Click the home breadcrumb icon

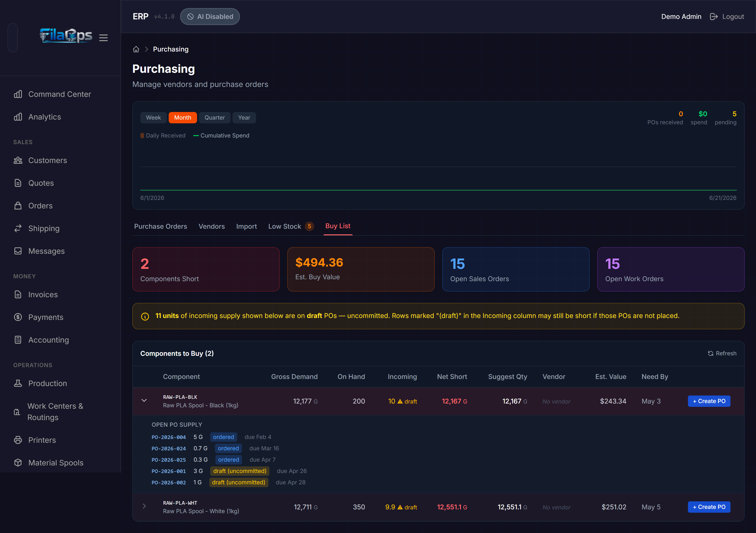[x=136, y=49]
